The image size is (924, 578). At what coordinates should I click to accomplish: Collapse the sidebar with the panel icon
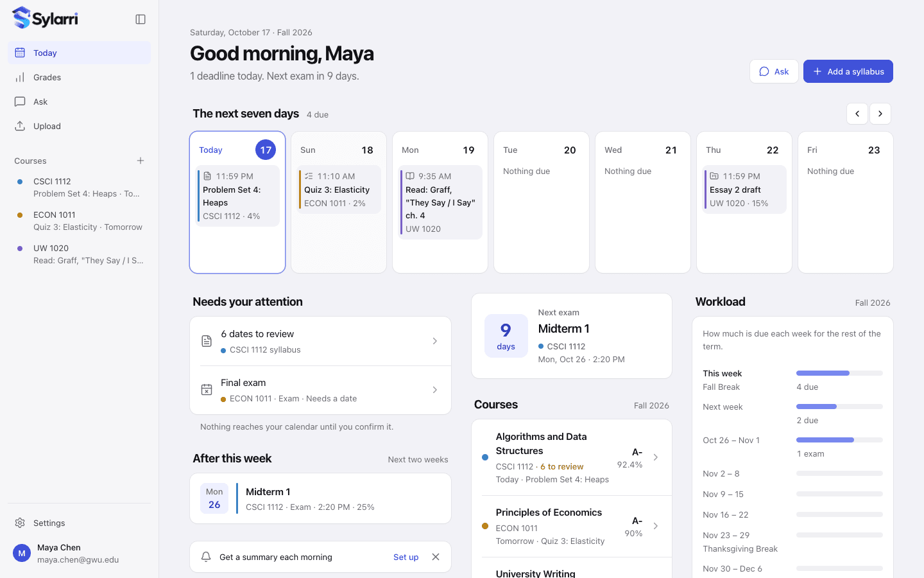141,19
